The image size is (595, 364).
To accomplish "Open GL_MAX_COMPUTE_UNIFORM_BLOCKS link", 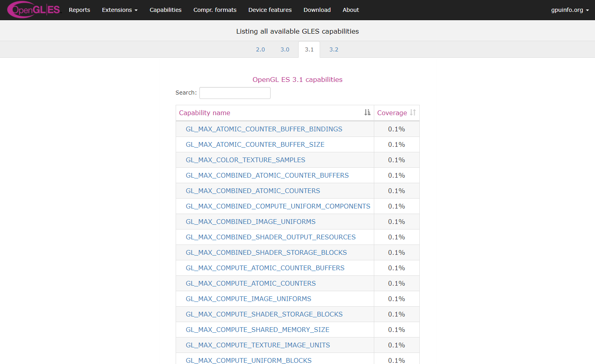I will point(249,360).
